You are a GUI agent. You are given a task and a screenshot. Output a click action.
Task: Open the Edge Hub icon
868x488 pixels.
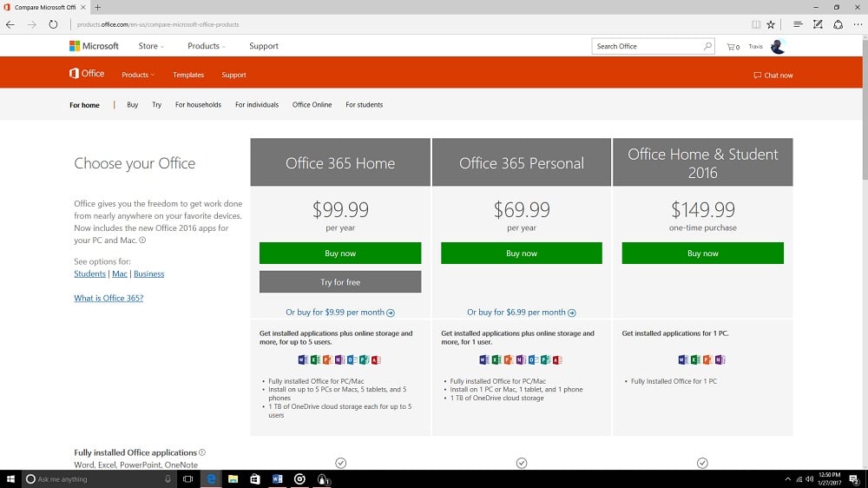tap(798, 24)
